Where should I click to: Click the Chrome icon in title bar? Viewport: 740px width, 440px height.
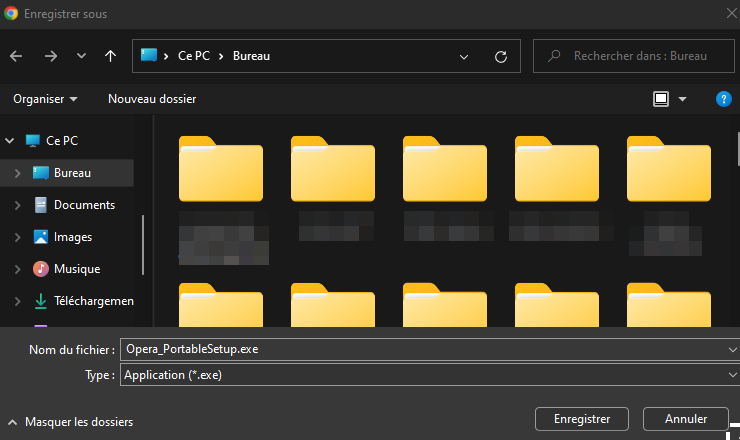click(x=11, y=13)
